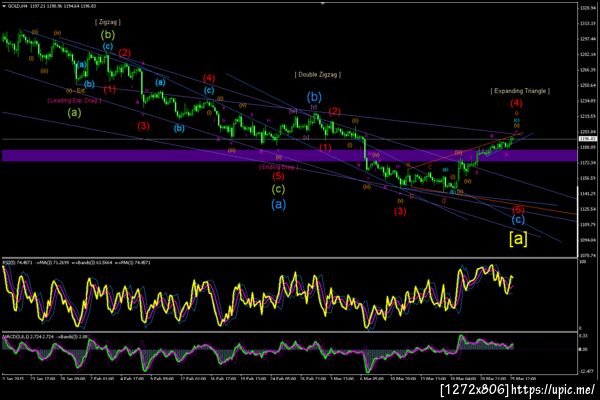
Task: Click the purple horizontal support zone band
Action: click(289, 155)
